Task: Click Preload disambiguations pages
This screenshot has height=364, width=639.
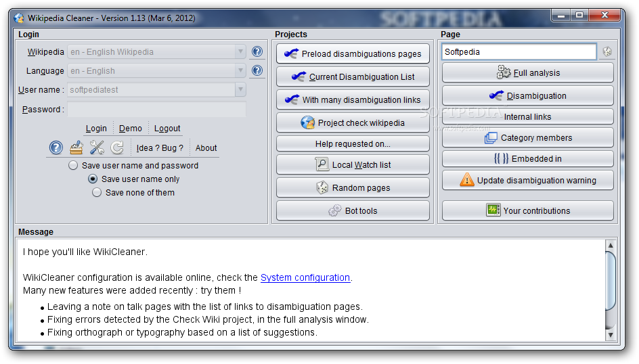Action: click(353, 53)
